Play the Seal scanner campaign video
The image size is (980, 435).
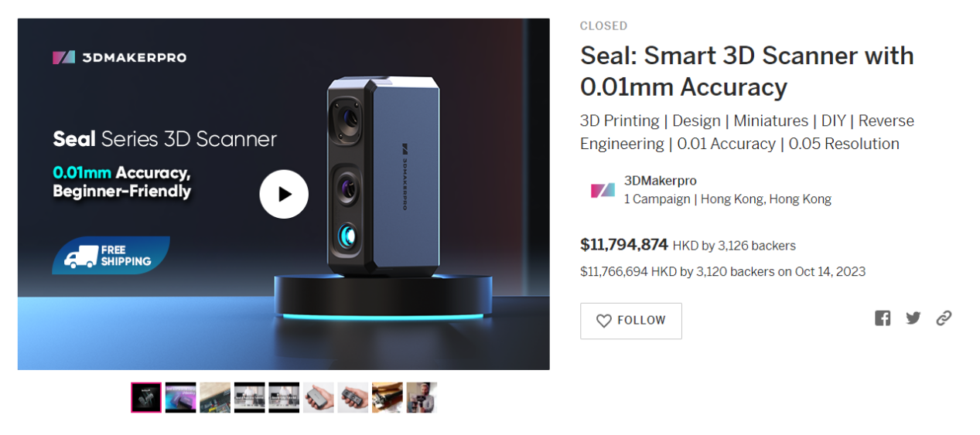click(284, 194)
